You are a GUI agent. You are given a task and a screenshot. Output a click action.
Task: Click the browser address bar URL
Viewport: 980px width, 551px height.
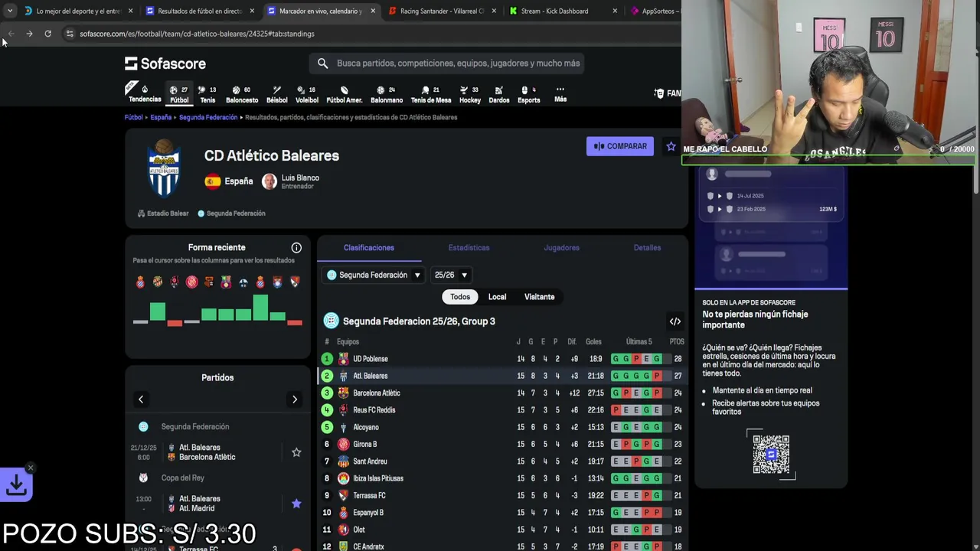(x=197, y=34)
